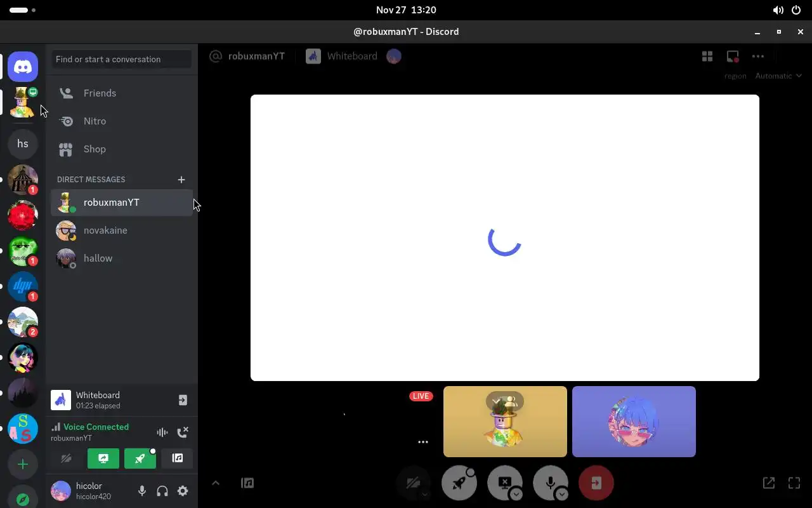Screen dimensions: 812x508
Task: Toggle camera button in voice panel
Action: coord(67,458)
